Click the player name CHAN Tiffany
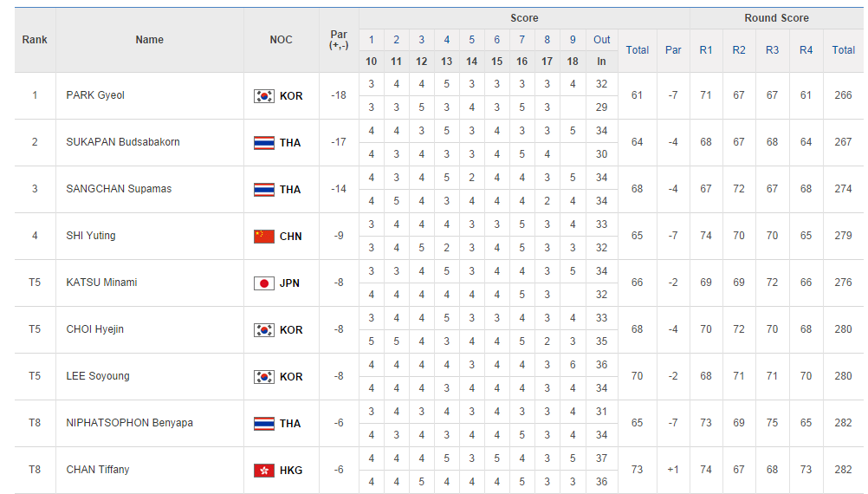The width and height of the screenshot is (868, 494). [x=98, y=470]
